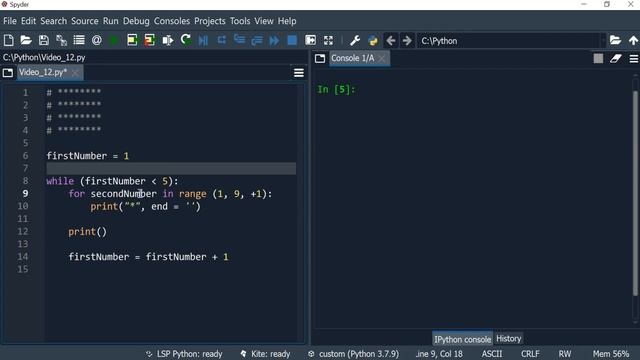Browse editor tabs icon left of Video_12.py

click(8, 73)
